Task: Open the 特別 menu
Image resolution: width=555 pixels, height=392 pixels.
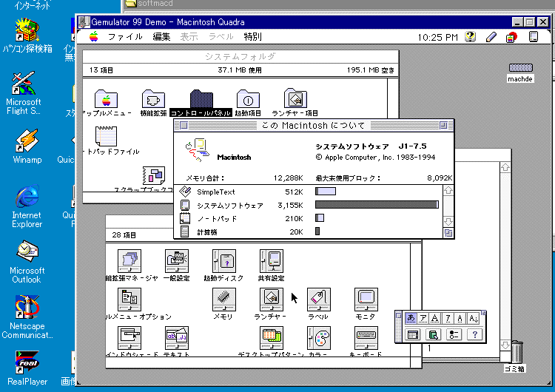Action: click(x=253, y=36)
